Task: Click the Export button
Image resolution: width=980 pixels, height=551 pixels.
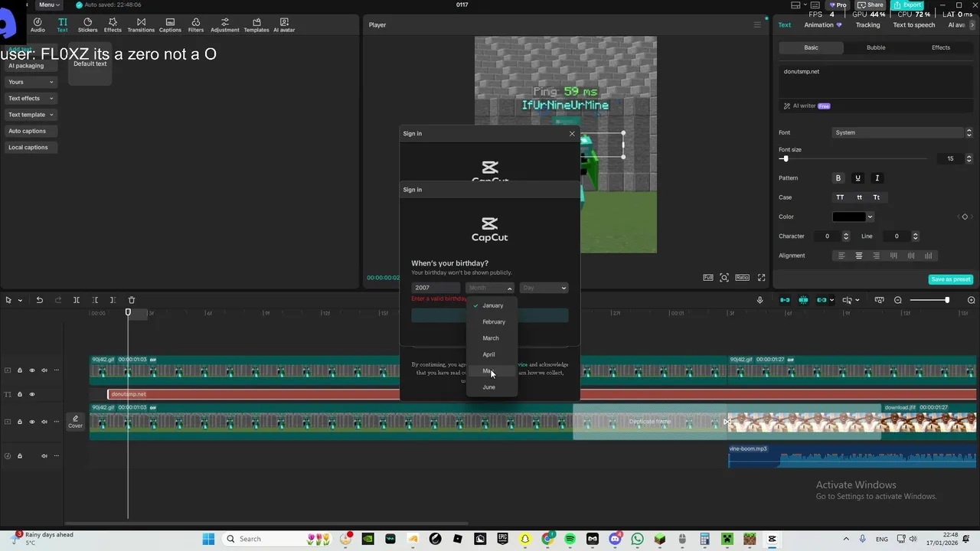Action: tap(907, 5)
